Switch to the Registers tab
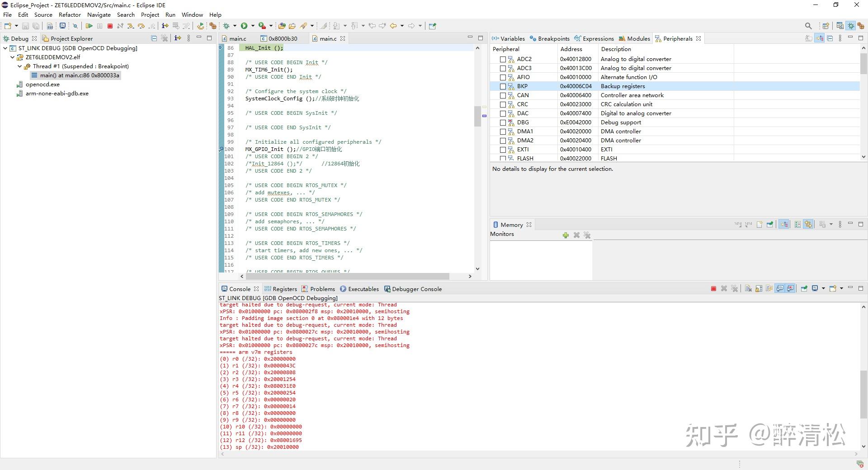 tap(284, 289)
